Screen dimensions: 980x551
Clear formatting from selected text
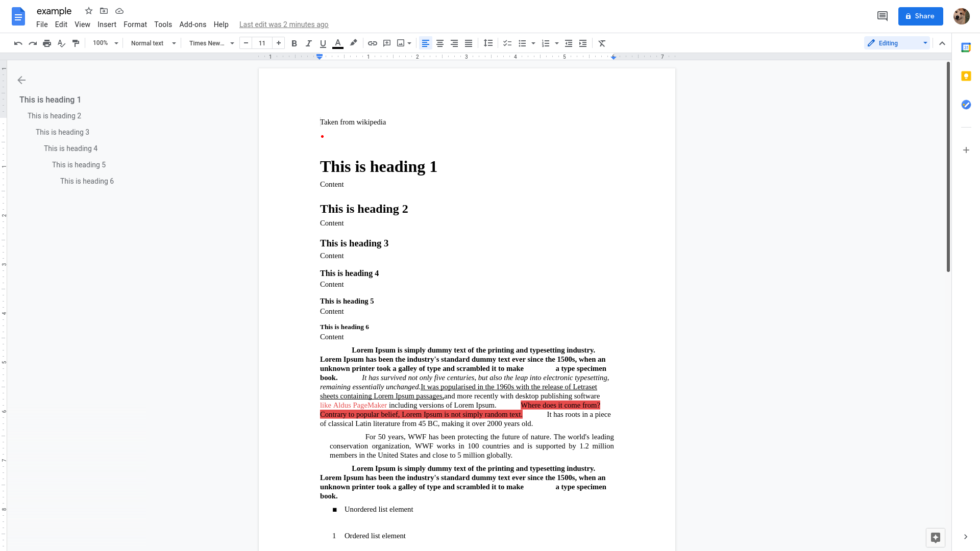[x=602, y=43]
